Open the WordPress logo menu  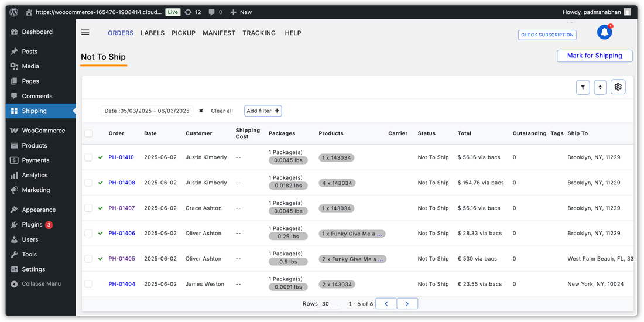coord(14,12)
